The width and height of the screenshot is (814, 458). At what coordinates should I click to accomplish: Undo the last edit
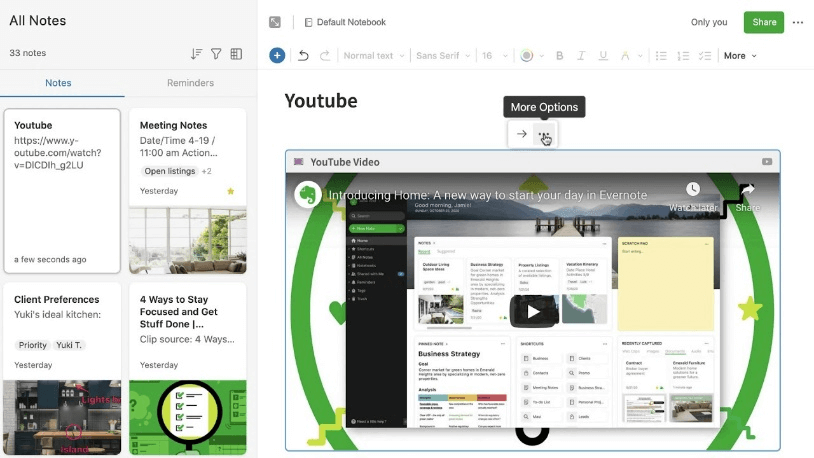[x=303, y=56]
